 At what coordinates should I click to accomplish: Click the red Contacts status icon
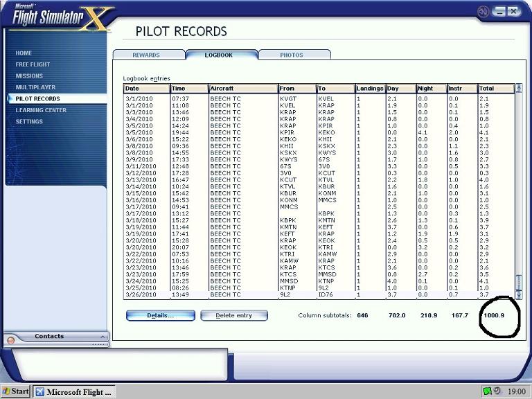click(10, 340)
